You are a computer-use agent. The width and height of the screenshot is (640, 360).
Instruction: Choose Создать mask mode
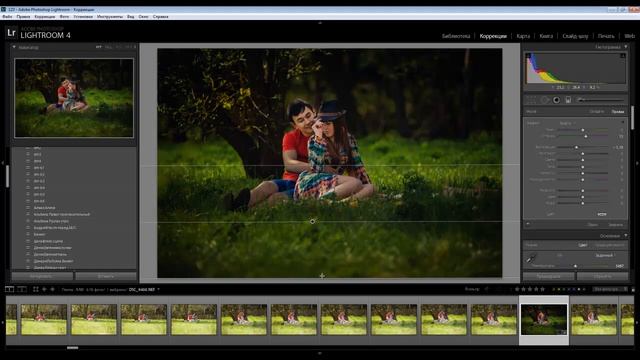click(596, 111)
